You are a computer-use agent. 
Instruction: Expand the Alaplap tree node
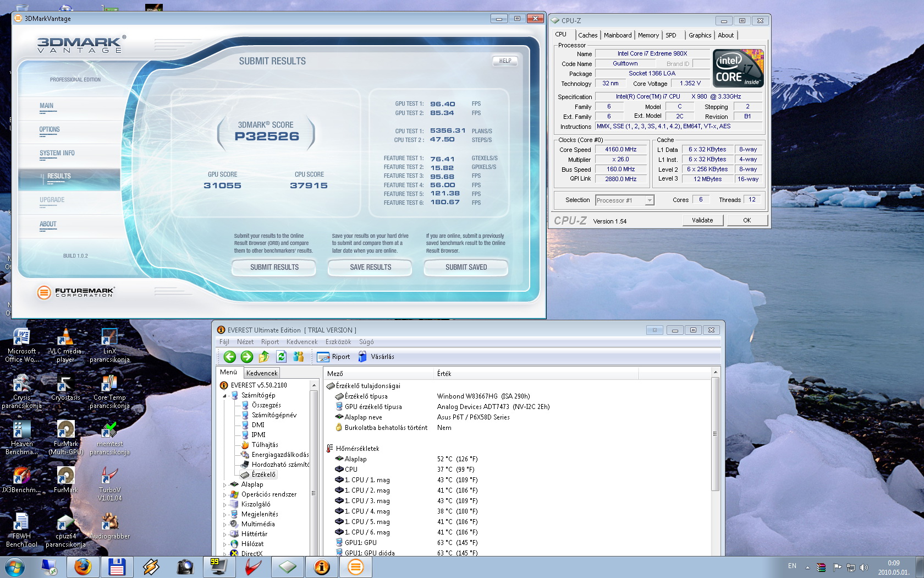click(225, 484)
